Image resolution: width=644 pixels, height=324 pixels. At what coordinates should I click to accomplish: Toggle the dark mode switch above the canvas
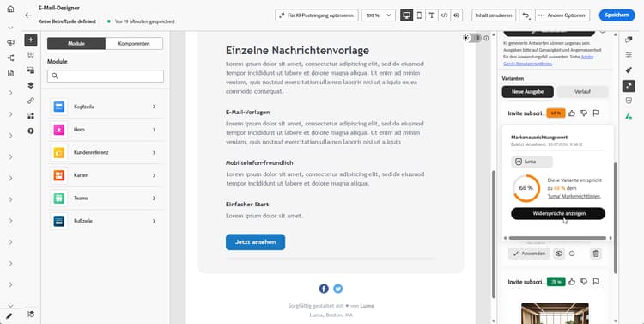pos(475,38)
